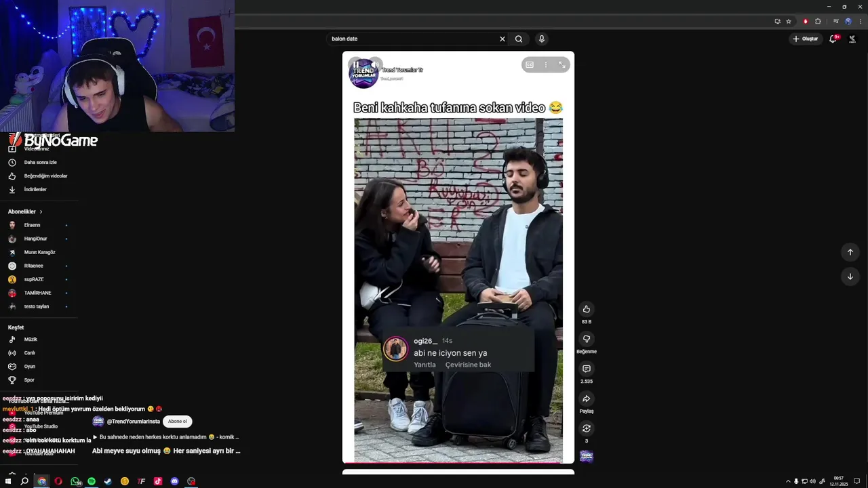This screenshot has width=868, height=488.
Task: Open the clock showing 06:57
Action: pos(838,481)
